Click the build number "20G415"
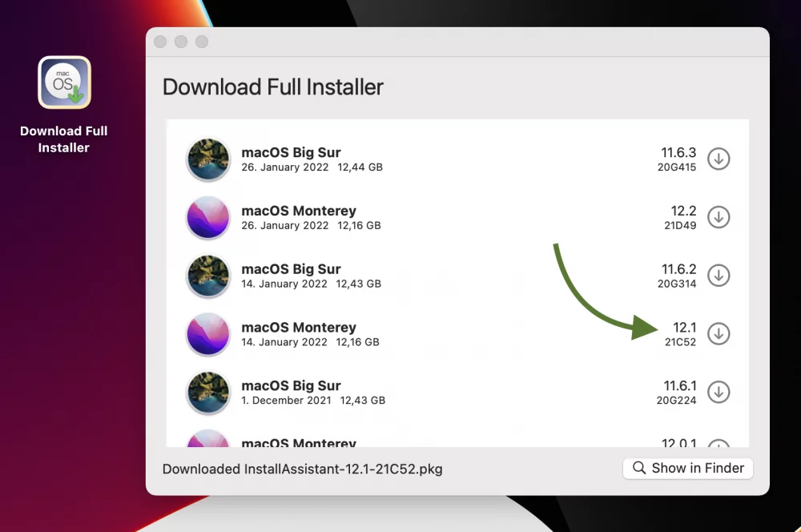Screen dimensions: 801x532 [677, 167]
